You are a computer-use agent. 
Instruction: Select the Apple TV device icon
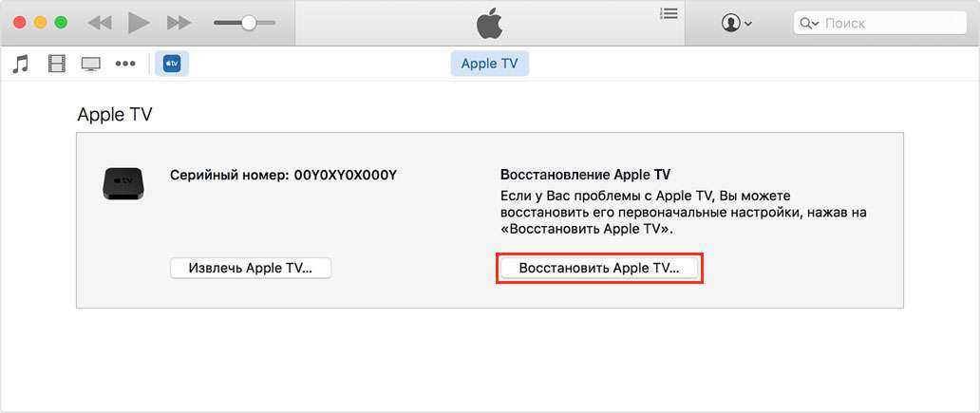172,64
